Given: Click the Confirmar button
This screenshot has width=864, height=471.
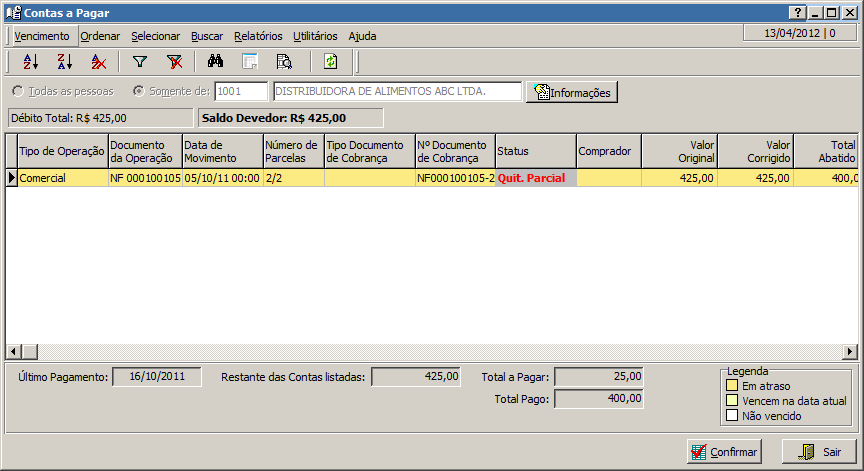Looking at the screenshot, I should [724, 452].
